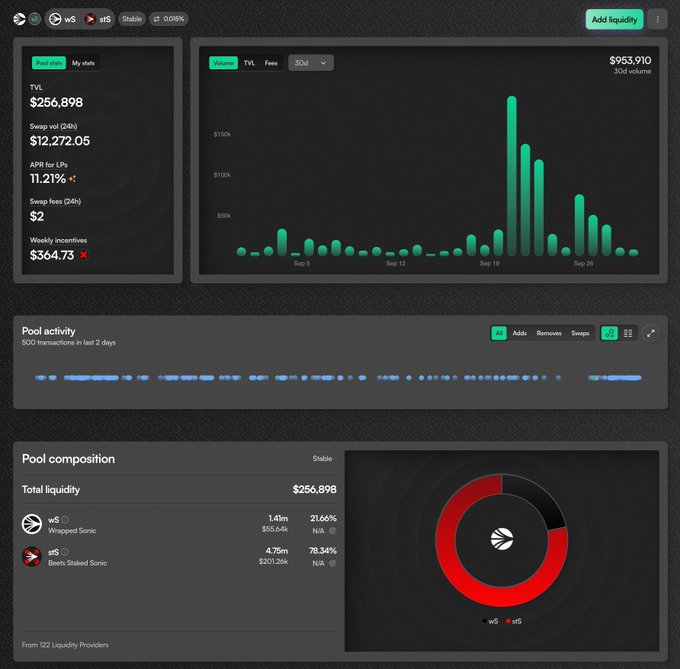
Task: Open the three-dot more options menu
Action: point(657,20)
